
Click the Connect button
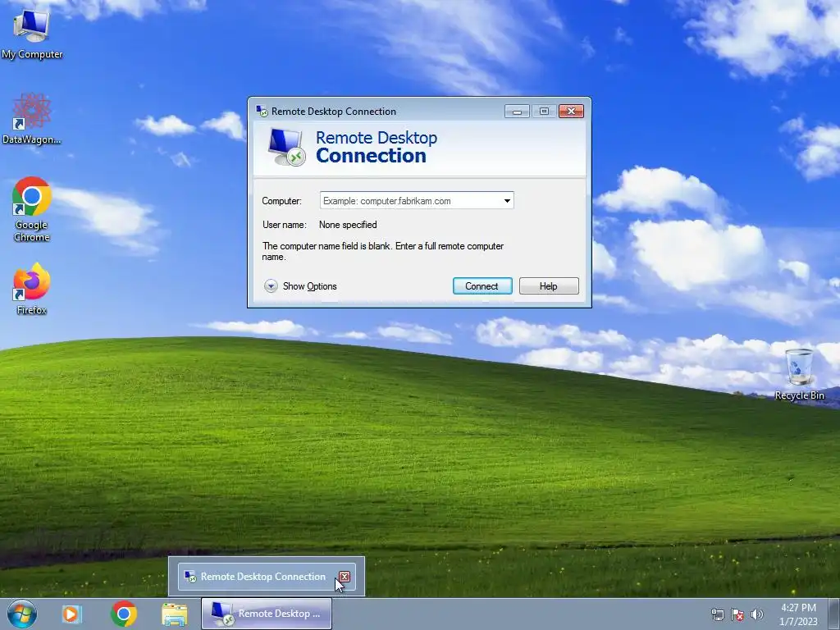pos(482,286)
